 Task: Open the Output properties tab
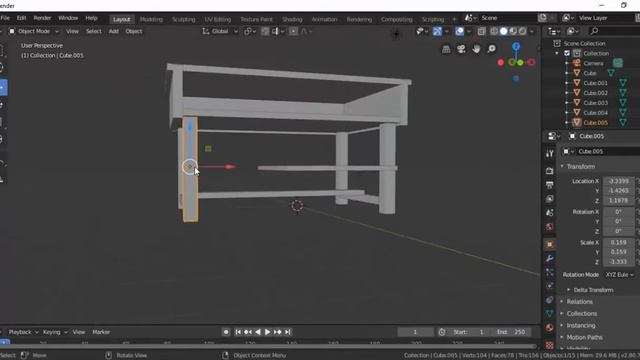[550, 185]
